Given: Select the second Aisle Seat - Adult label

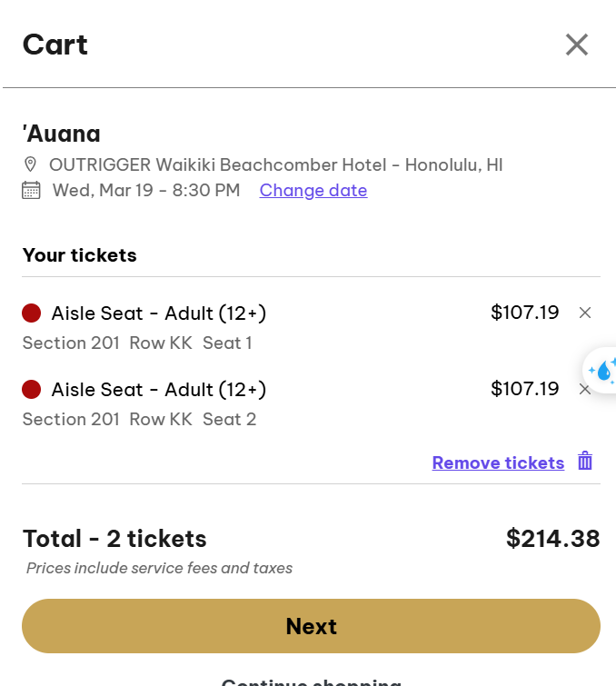Looking at the screenshot, I should click(159, 390).
